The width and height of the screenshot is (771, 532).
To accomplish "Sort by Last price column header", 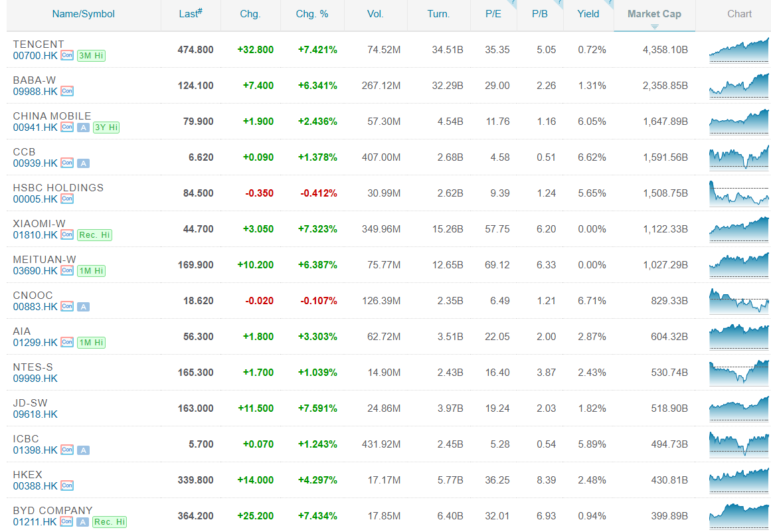I will coord(191,14).
